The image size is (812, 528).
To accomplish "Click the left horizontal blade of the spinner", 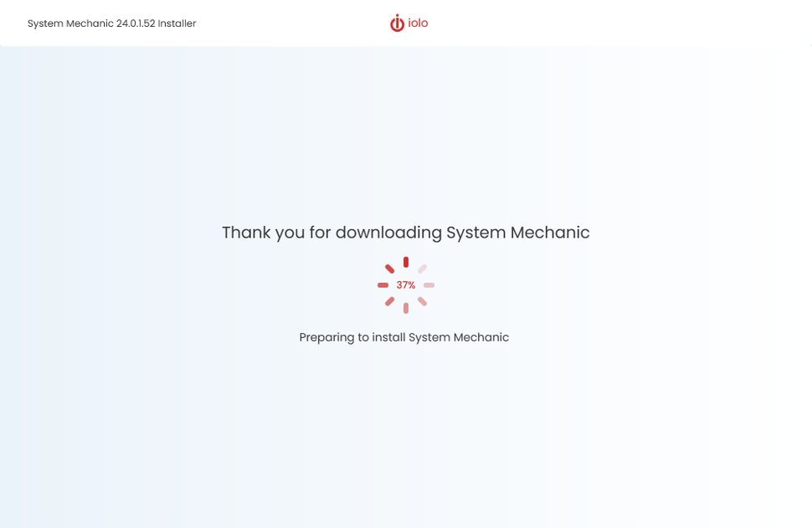I will click(383, 285).
